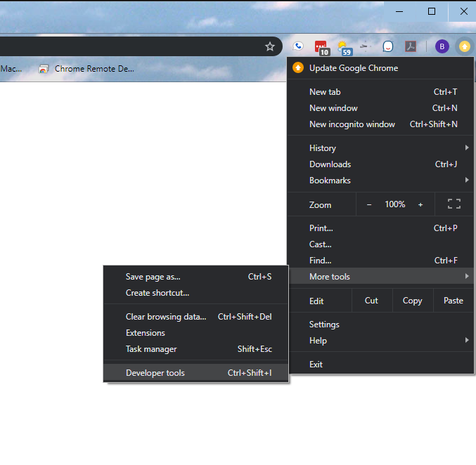Click the Chrome Remote Desktop bookmark icon

[x=44, y=69]
